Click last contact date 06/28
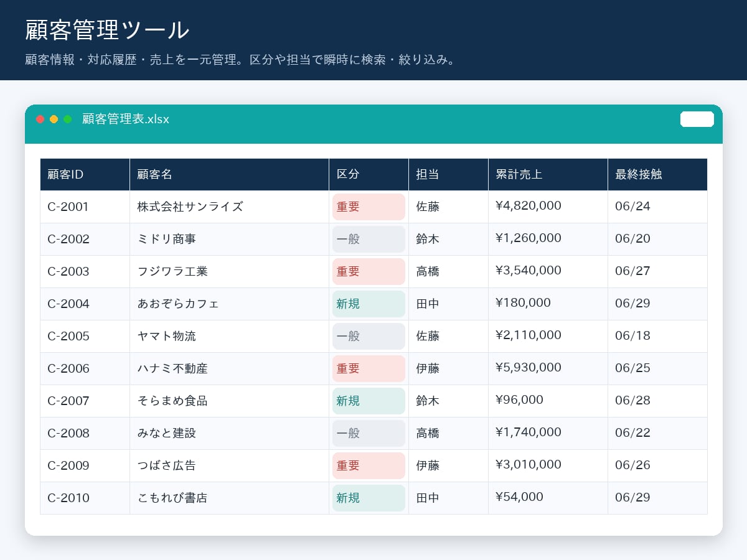This screenshot has width=747, height=560. pyautogui.click(x=632, y=401)
